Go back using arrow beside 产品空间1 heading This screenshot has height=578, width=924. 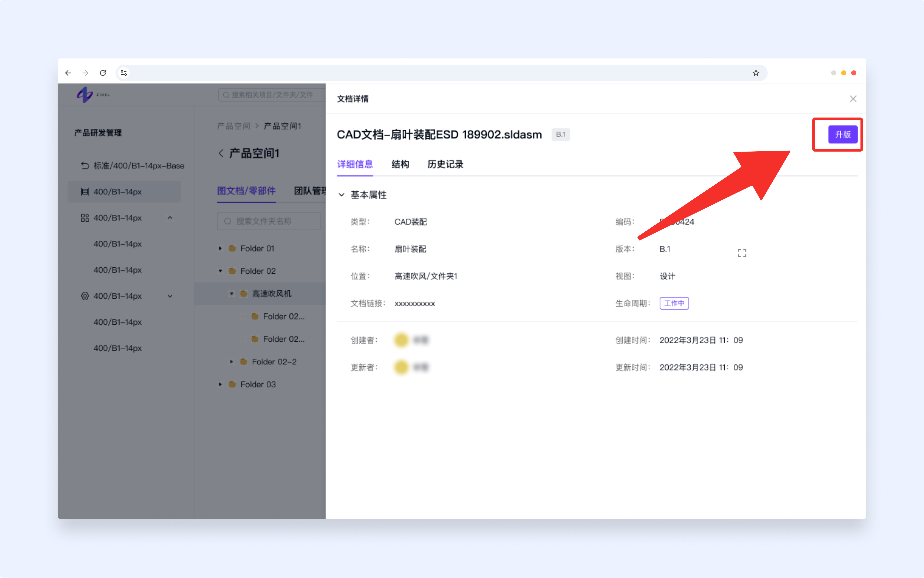tap(221, 153)
